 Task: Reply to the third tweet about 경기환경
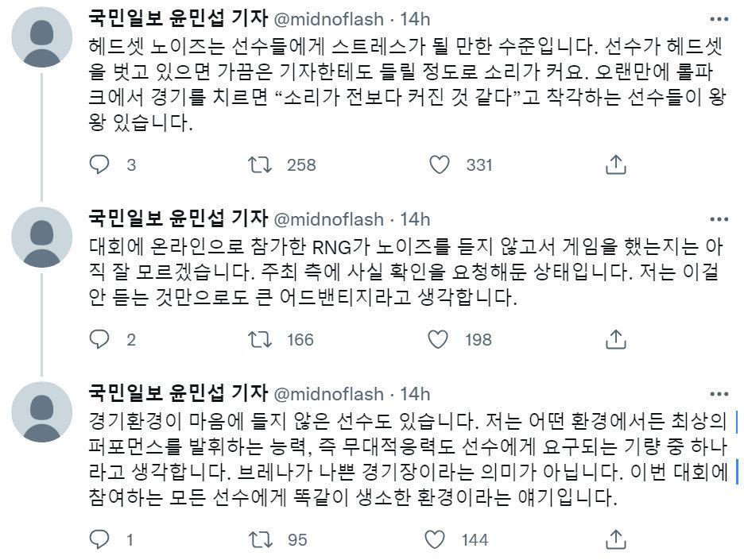click(x=99, y=539)
